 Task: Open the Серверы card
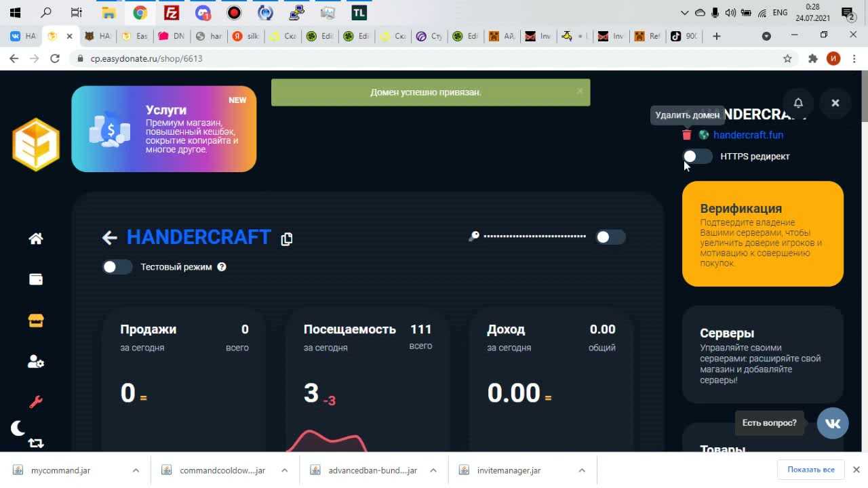coord(763,355)
